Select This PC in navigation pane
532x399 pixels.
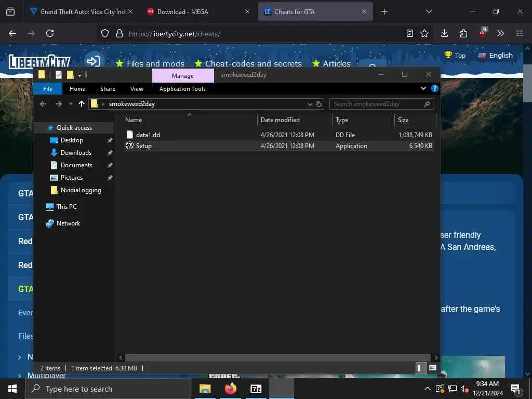click(x=66, y=207)
